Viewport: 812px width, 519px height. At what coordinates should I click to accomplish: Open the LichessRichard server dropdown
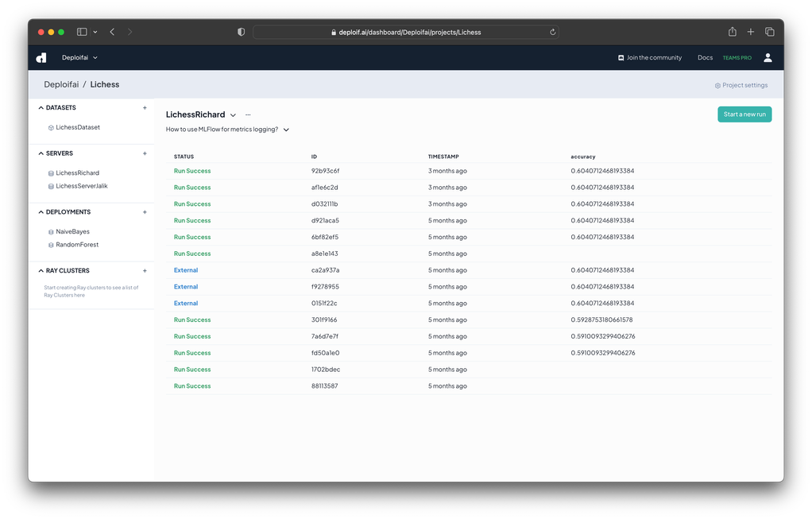tap(233, 115)
